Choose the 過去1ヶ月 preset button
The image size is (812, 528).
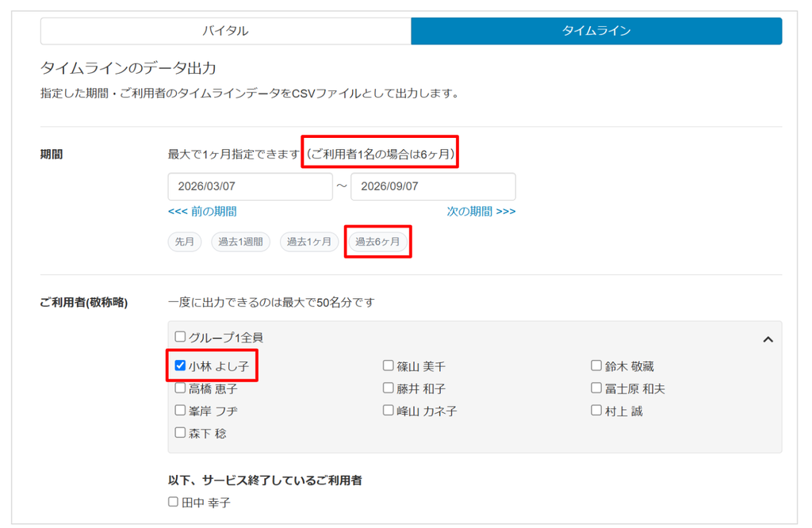[309, 242]
